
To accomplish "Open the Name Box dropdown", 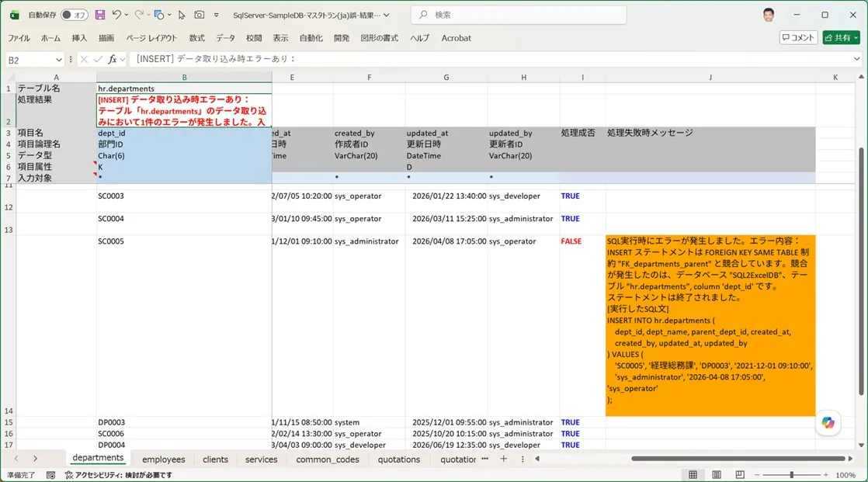I will tap(59, 60).
